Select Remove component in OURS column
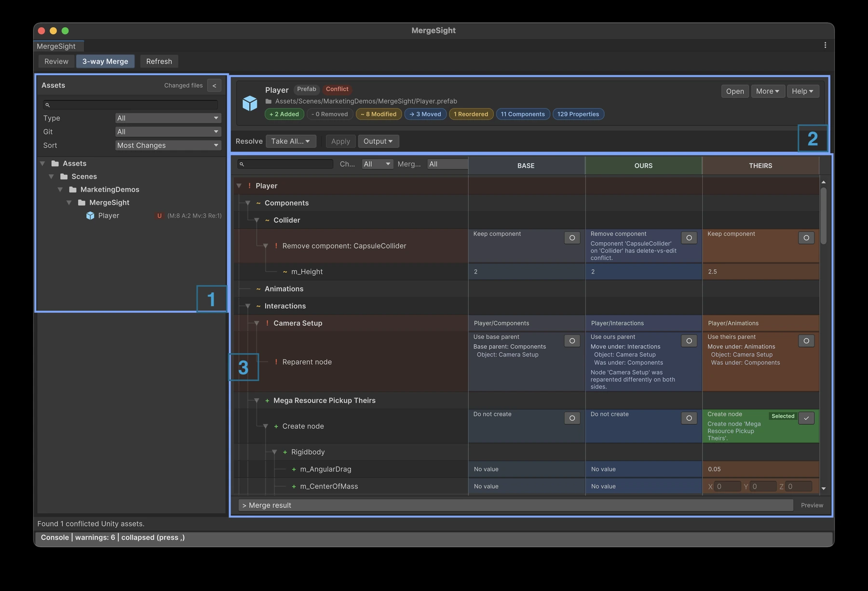 689,238
